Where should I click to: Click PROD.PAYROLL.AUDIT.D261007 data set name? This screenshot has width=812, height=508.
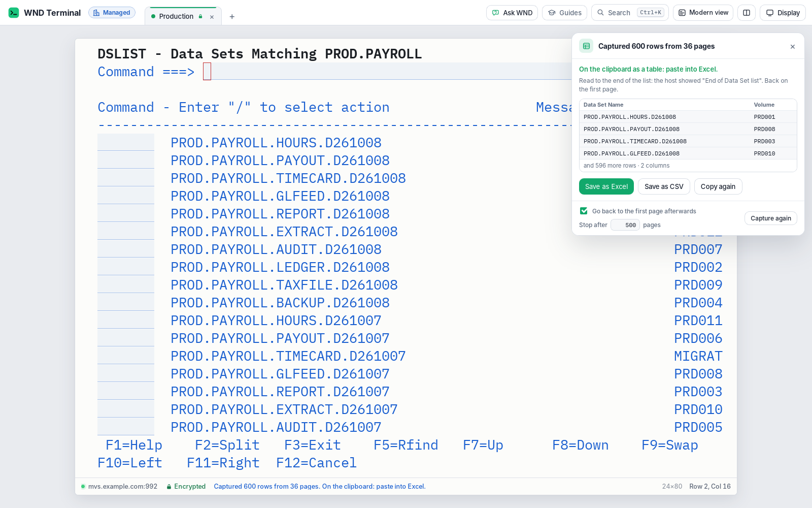click(x=276, y=427)
